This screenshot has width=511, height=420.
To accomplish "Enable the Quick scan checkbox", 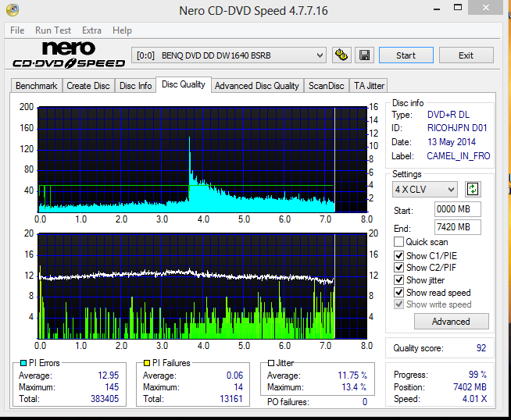I will coord(398,242).
